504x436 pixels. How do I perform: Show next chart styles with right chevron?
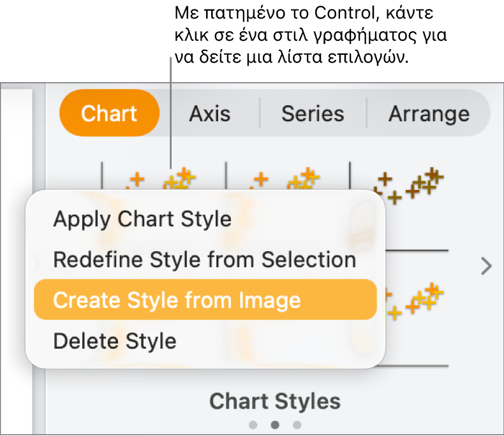(x=486, y=266)
